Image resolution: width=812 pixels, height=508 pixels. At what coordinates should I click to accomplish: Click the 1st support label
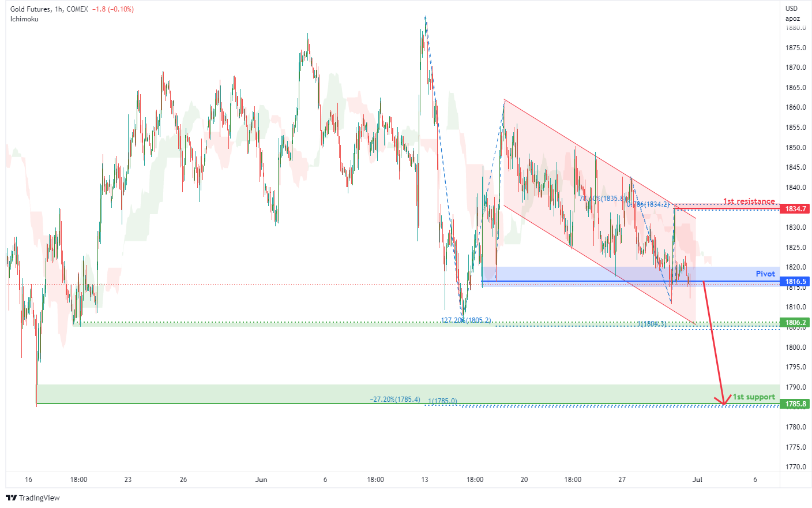pyautogui.click(x=754, y=397)
